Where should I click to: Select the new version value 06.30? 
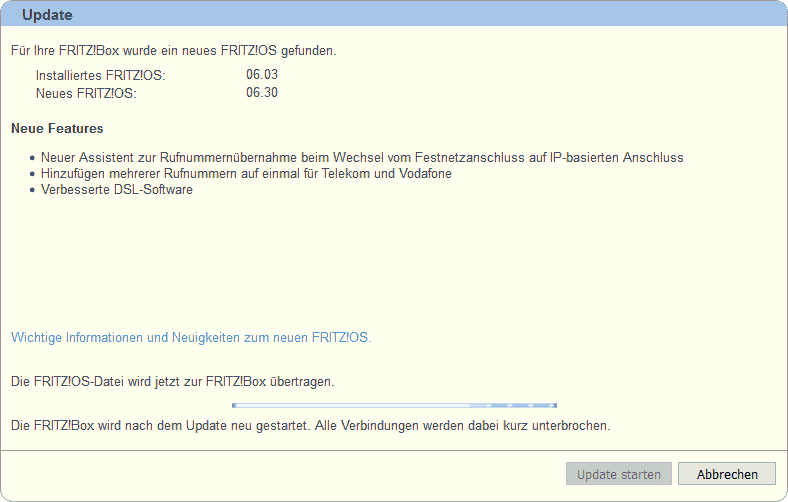[x=262, y=92]
